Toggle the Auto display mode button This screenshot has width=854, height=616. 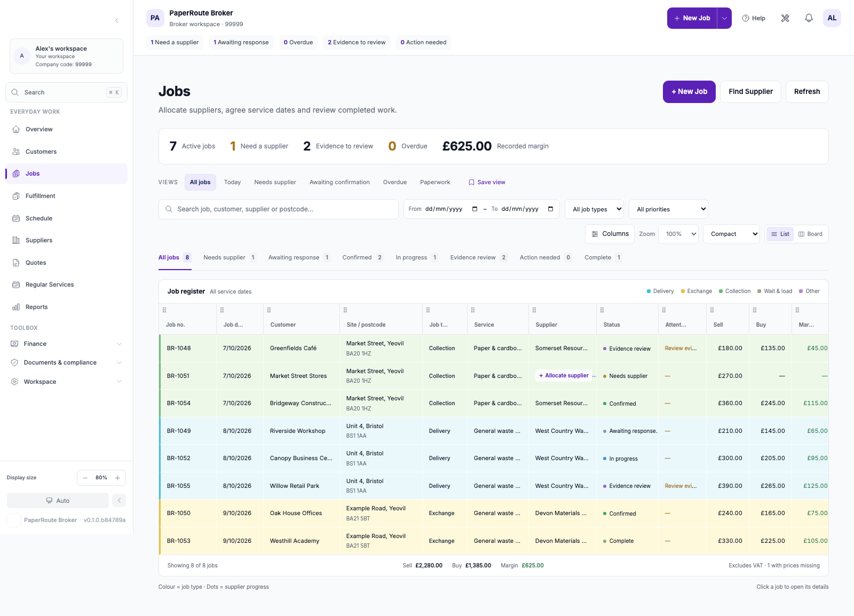pyautogui.click(x=58, y=501)
